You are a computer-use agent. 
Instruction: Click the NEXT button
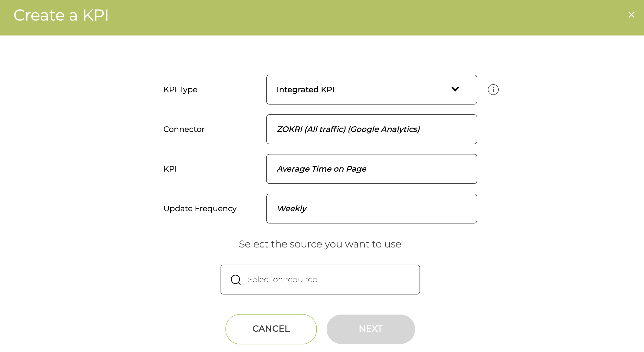371,329
